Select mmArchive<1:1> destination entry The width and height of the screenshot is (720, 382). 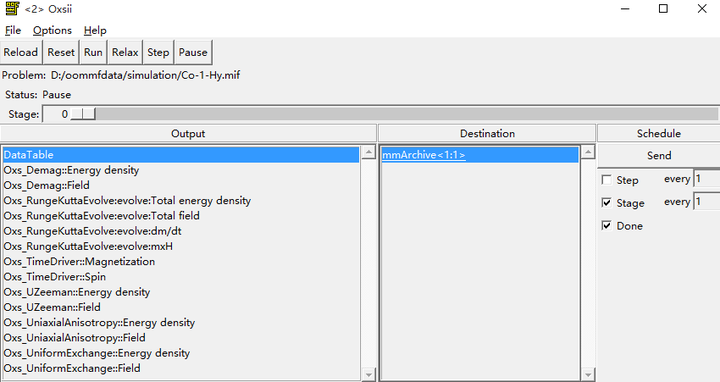click(424, 155)
